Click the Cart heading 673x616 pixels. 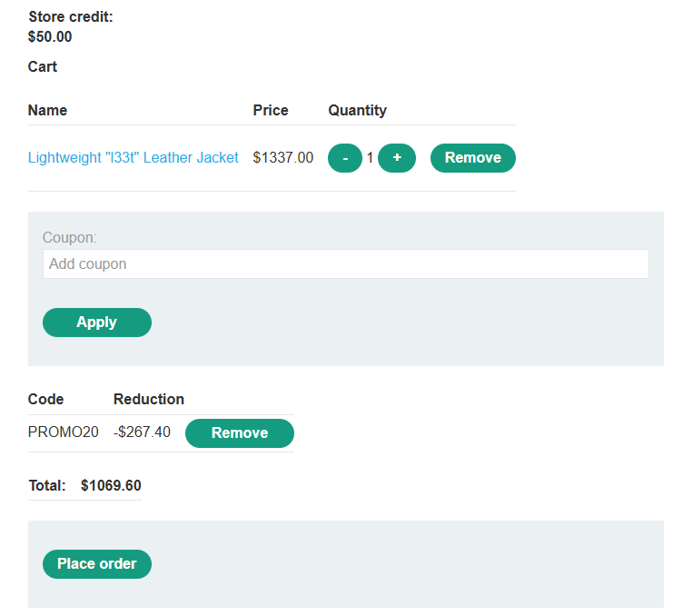tap(43, 67)
